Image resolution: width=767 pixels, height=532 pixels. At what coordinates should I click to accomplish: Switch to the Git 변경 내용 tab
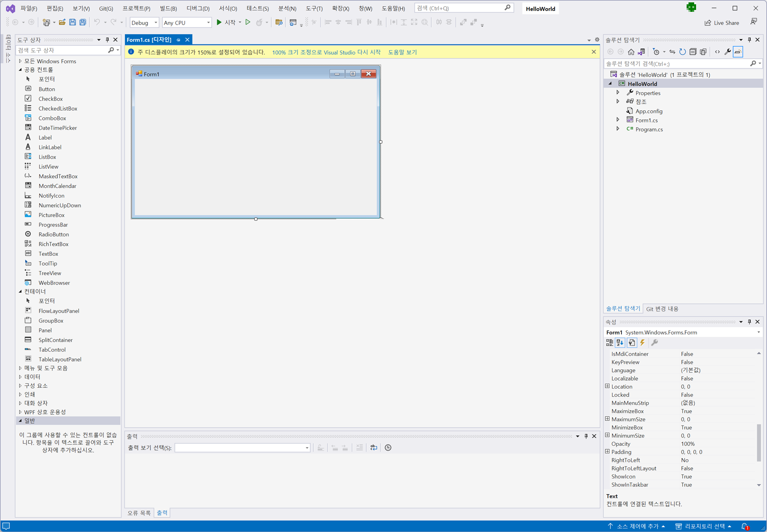[662, 309]
